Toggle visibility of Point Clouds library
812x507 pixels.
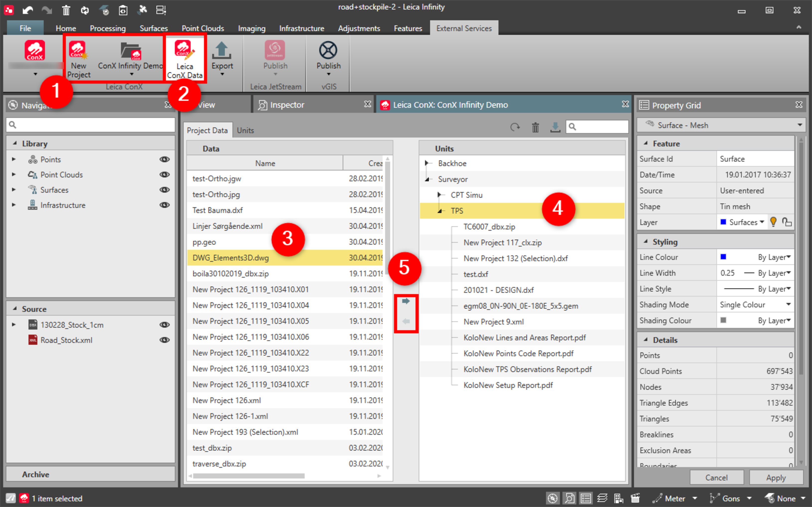click(x=164, y=174)
